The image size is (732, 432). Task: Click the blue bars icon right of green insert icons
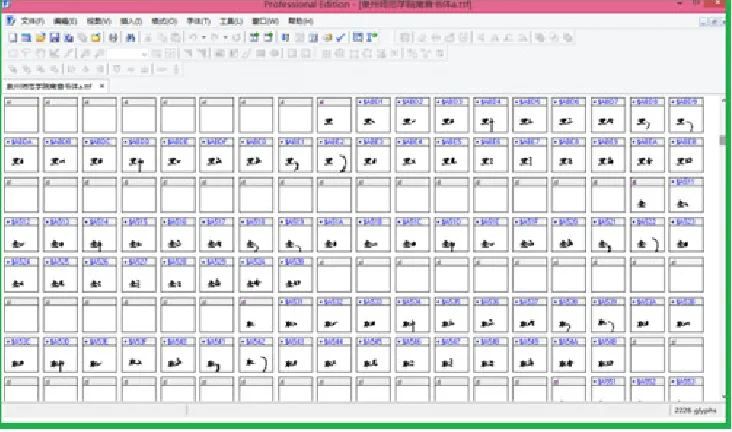point(286,38)
